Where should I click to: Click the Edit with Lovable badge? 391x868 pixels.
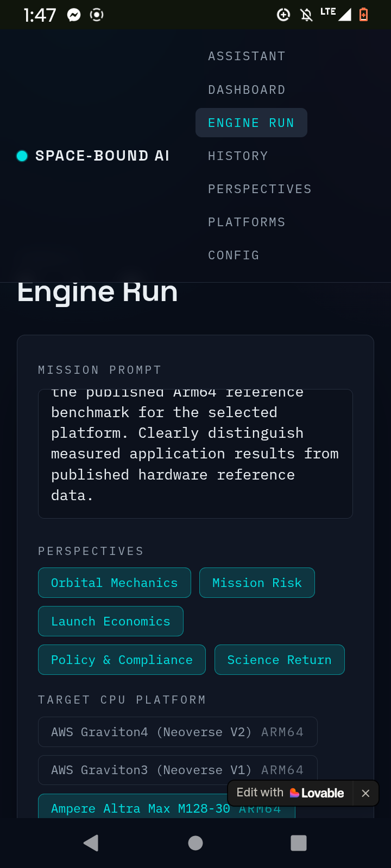point(291,793)
